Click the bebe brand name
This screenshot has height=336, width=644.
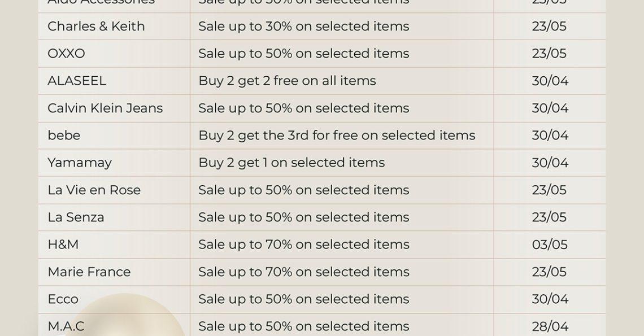pyautogui.click(x=64, y=135)
